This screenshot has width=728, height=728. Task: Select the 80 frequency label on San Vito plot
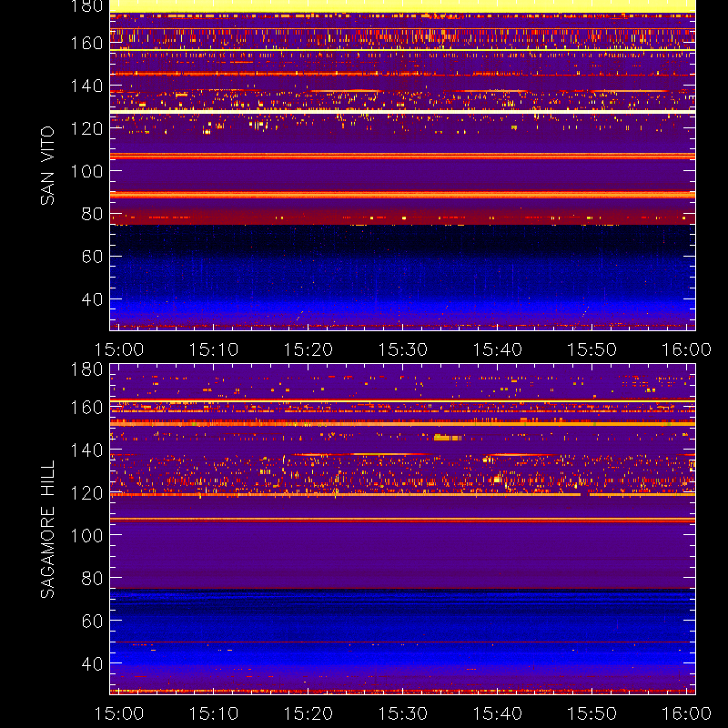92,214
